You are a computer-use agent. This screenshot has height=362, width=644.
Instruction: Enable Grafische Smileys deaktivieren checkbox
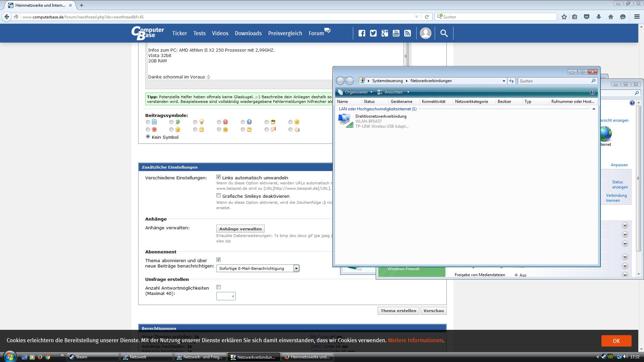click(219, 195)
